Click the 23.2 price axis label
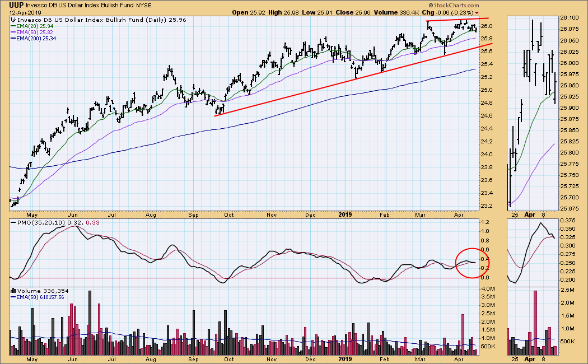This screenshot has width=588, height=364. tap(487, 206)
